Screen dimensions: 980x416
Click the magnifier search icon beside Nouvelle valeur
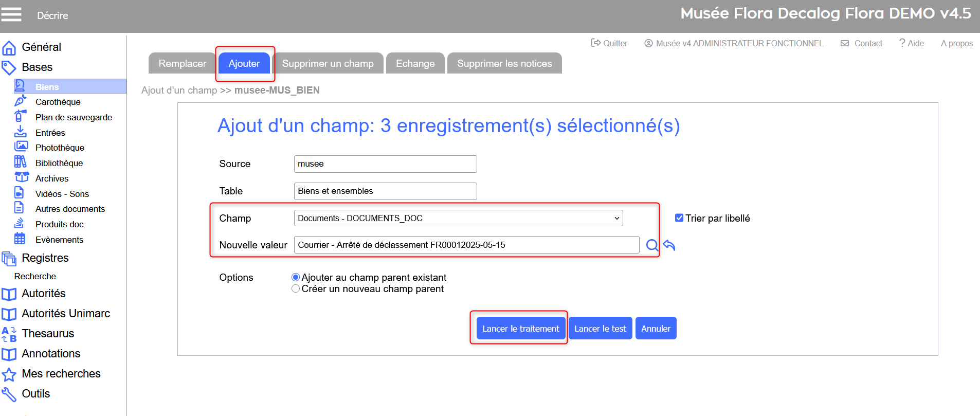pyautogui.click(x=652, y=245)
